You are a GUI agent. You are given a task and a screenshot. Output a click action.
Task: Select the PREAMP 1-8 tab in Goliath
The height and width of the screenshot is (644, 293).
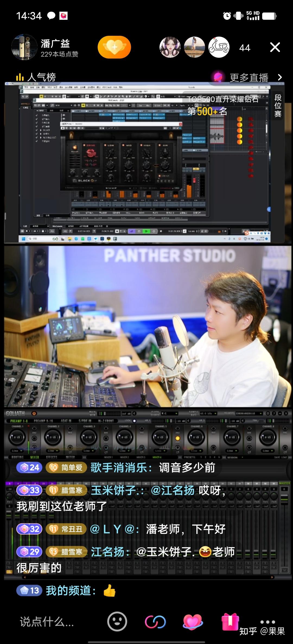pyautogui.click(x=19, y=421)
